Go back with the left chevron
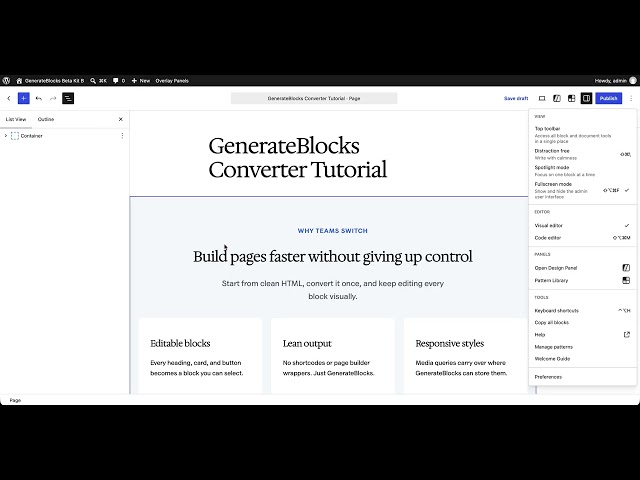Viewport: 640px width, 480px height. click(9, 98)
